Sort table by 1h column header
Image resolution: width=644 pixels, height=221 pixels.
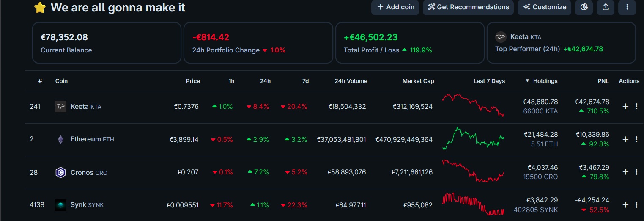tap(232, 81)
